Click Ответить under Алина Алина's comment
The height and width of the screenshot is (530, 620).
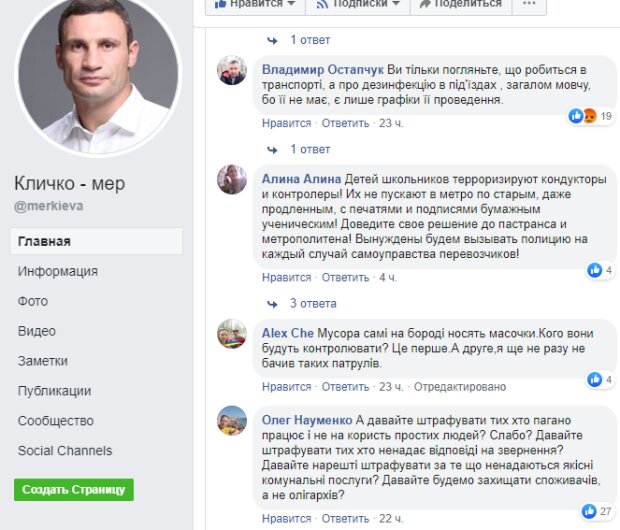pos(345,277)
